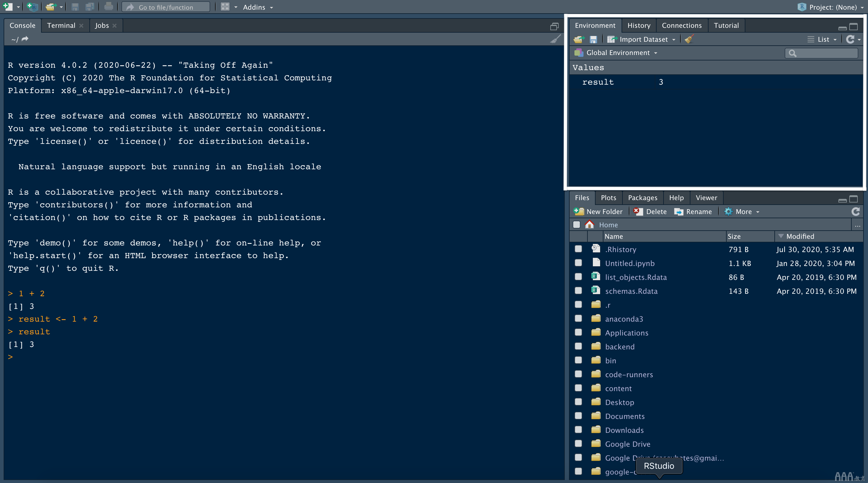Open the List view dropdown
868x483 pixels.
pos(822,40)
